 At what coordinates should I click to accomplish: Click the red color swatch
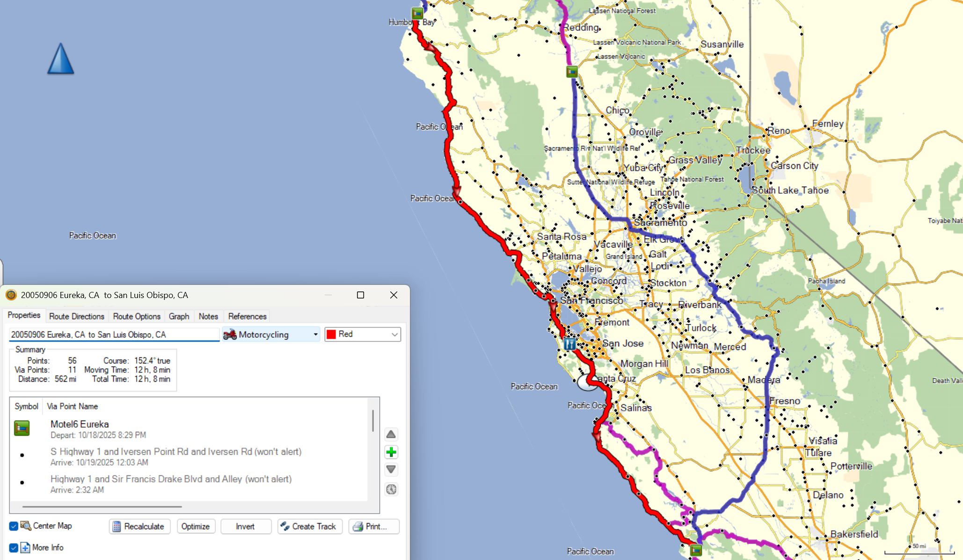(331, 335)
